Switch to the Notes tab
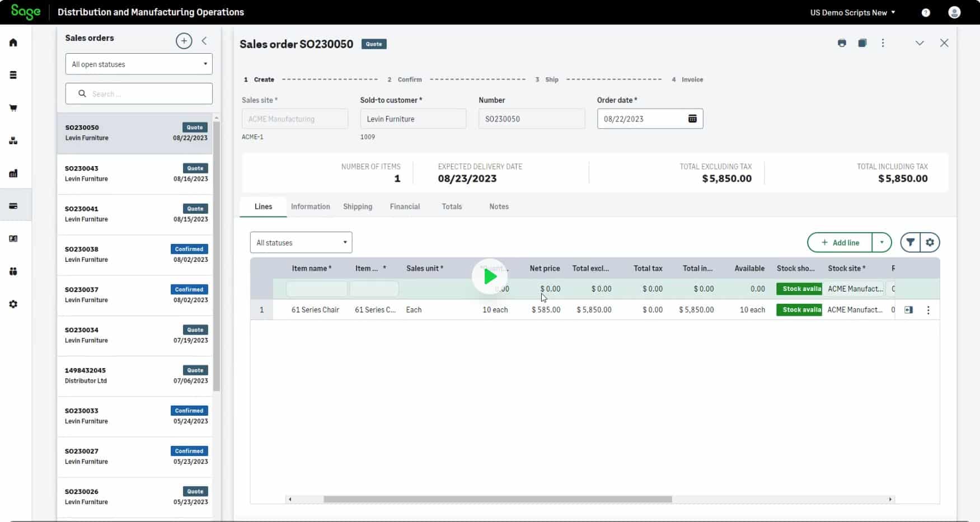980x522 pixels. pyautogui.click(x=499, y=206)
